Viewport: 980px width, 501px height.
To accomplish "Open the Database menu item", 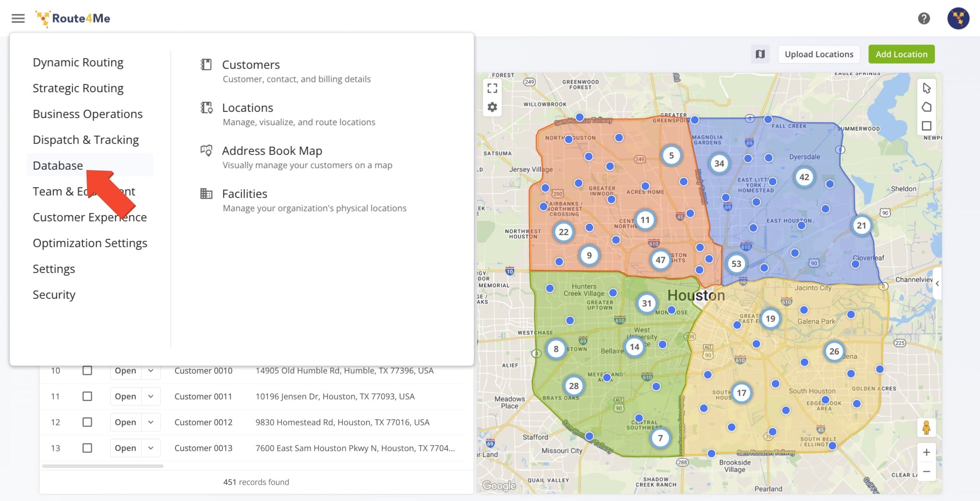I will pyautogui.click(x=57, y=165).
